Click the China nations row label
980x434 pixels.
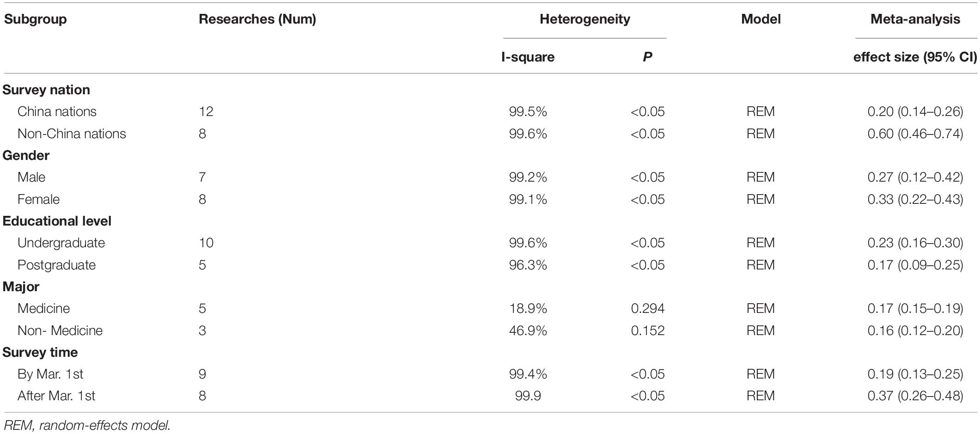(57, 111)
